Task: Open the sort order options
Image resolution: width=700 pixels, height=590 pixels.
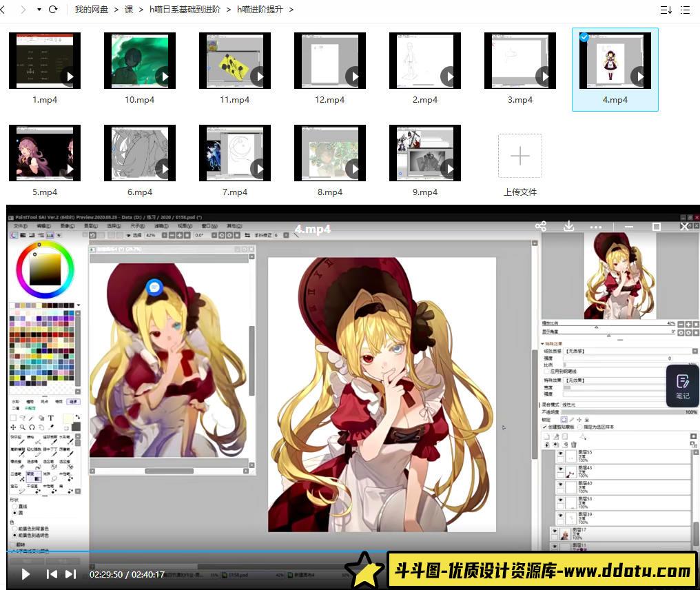Action: (x=666, y=10)
